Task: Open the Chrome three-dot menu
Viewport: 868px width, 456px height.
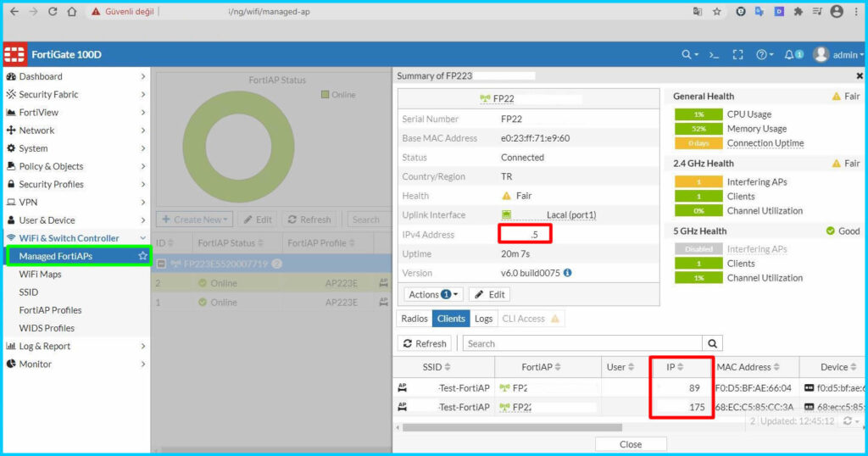Action: 856,12
